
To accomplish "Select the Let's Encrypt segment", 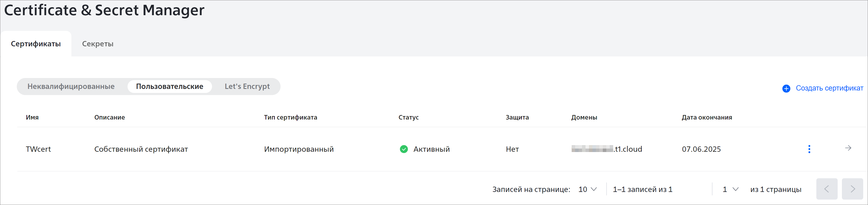I will tap(247, 86).
